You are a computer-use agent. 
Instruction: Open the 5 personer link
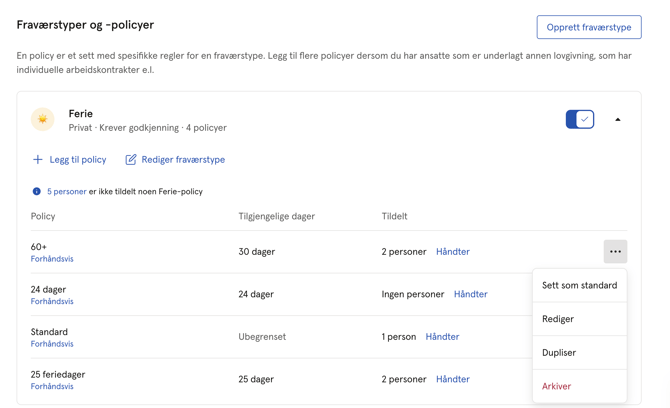point(67,191)
